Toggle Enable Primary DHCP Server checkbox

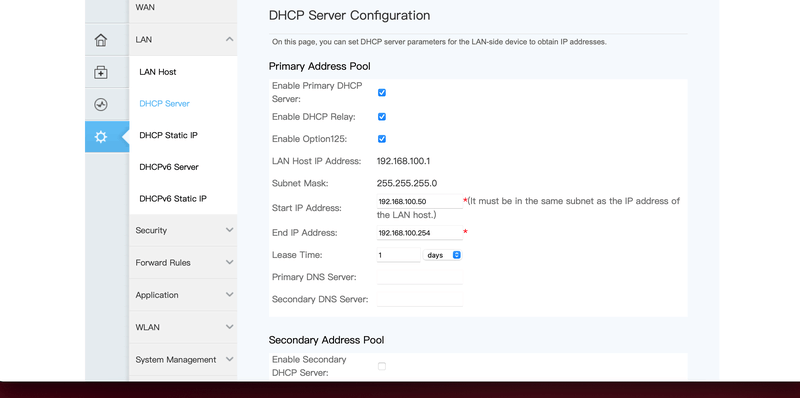[x=382, y=92]
